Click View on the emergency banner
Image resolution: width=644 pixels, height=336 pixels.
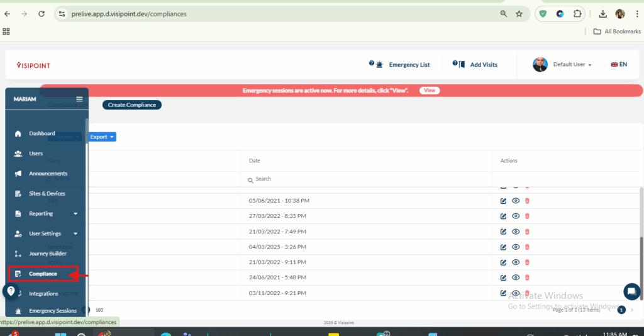[x=430, y=91]
